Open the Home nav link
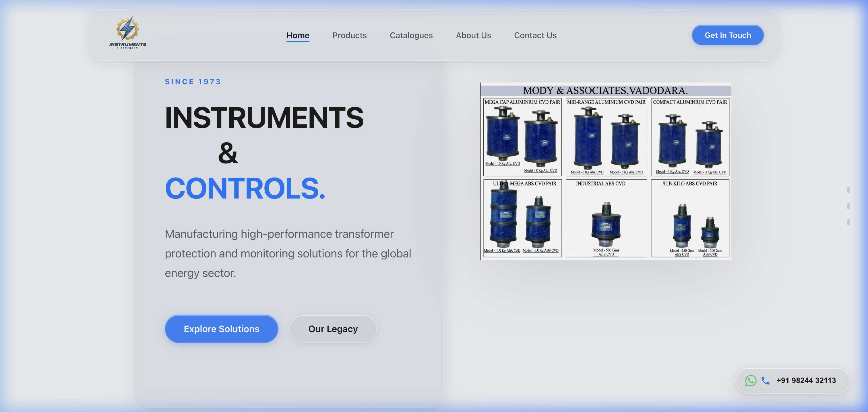 pos(298,35)
